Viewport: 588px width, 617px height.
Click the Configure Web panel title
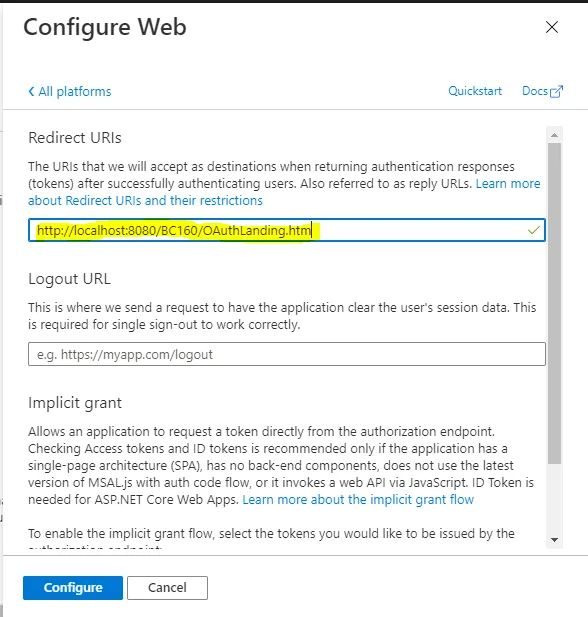[105, 27]
